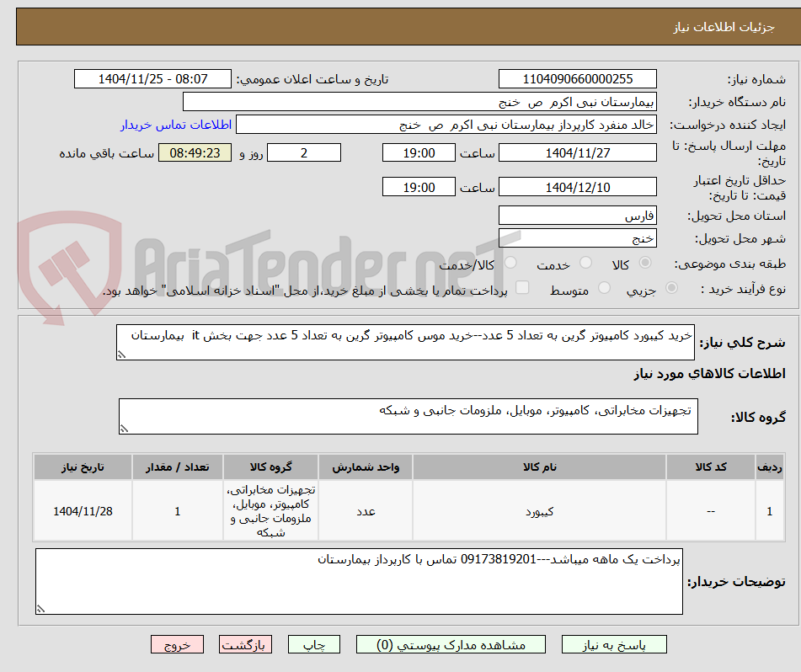Click the شرح کلی نیاز description textarea
This screenshot has height=672, width=801.
click(x=406, y=342)
